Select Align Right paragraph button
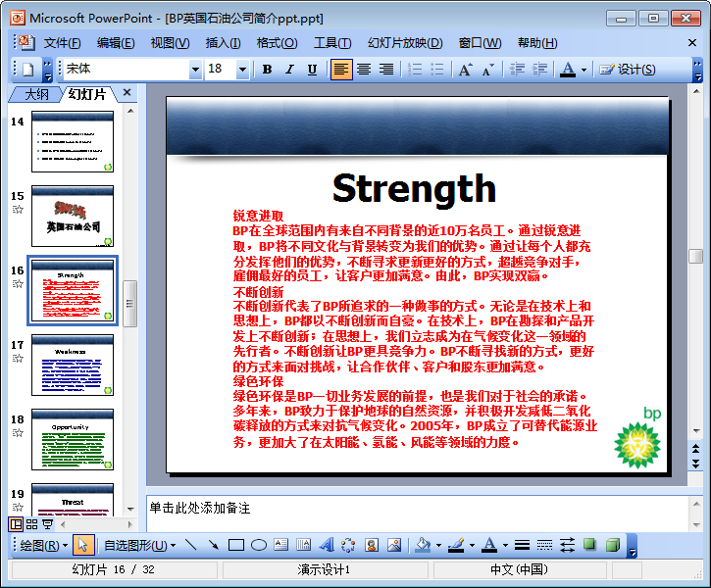The image size is (711, 588). pos(386,70)
